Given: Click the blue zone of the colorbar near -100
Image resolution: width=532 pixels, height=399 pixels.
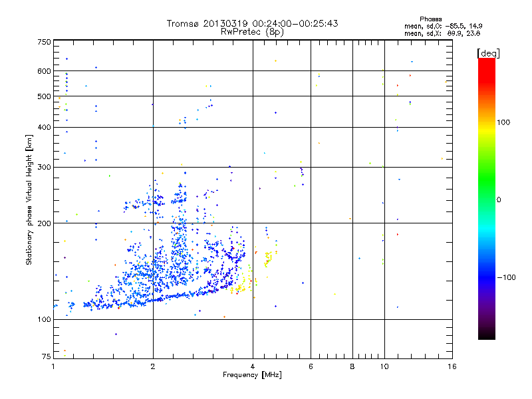Looking at the screenshot, I should (x=487, y=277).
